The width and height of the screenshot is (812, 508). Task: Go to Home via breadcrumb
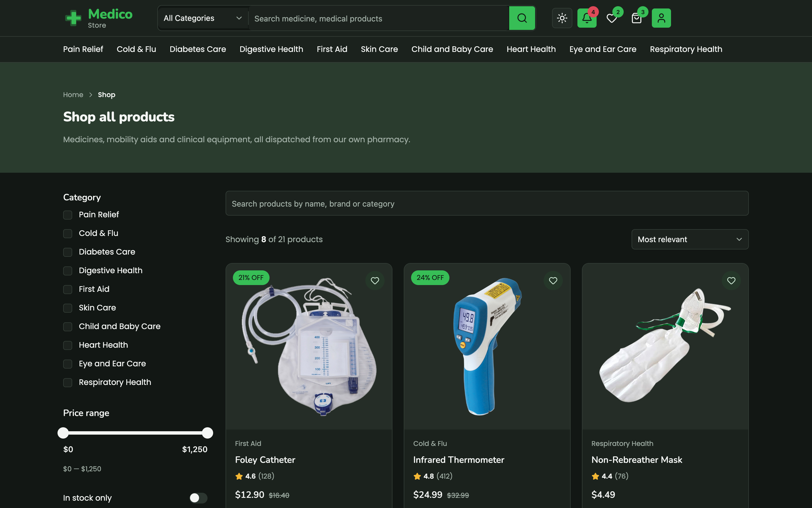coord(73,95)
